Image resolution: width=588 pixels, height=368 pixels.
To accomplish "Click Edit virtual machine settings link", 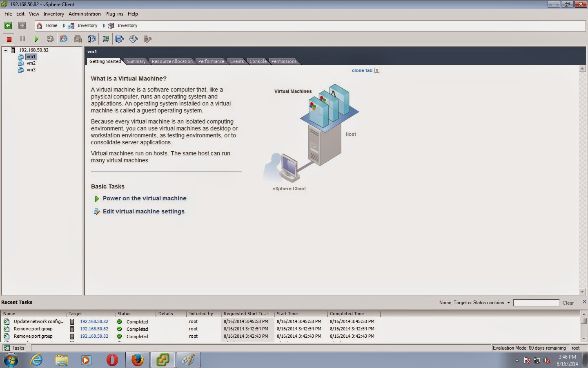I will coord(144,212).
